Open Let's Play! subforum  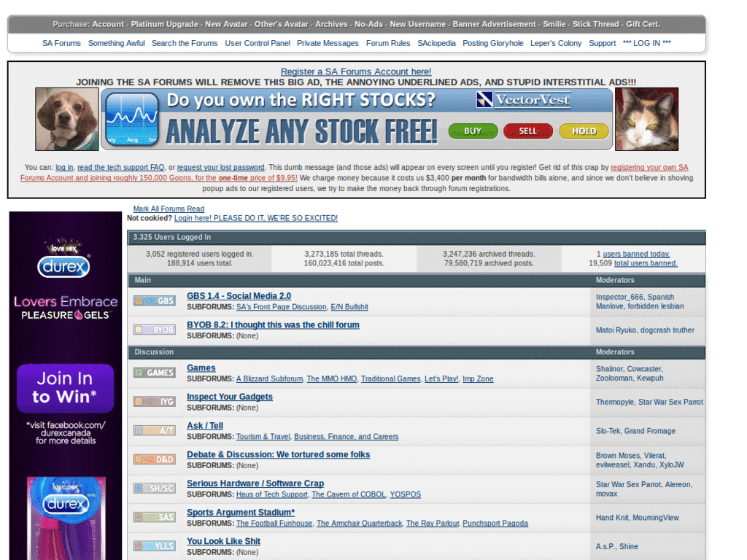441,379
